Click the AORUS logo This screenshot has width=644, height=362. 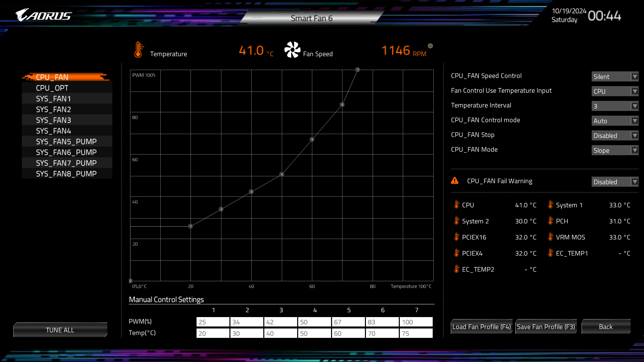tap(44, 15)
